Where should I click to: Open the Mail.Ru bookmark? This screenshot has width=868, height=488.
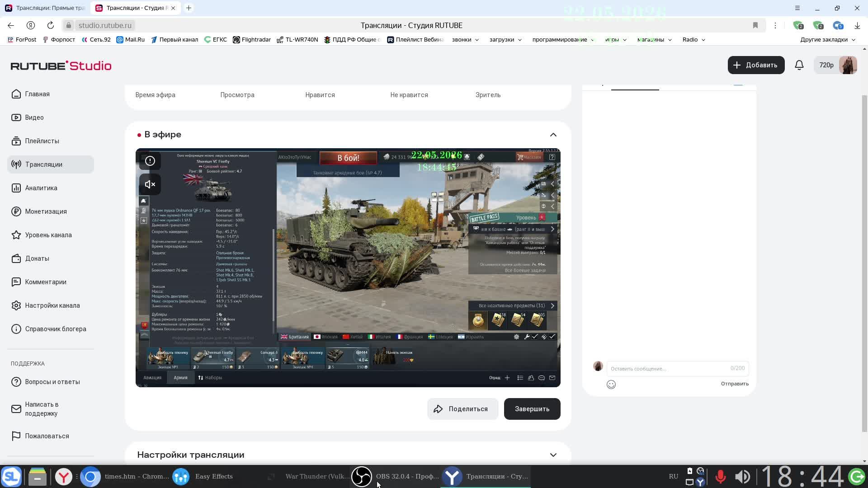[131, 40]
